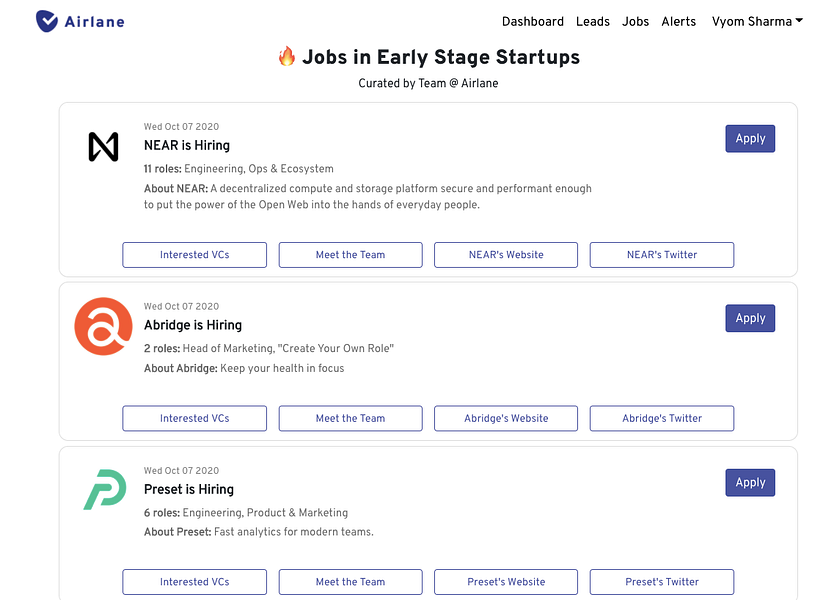Apply to the Abridge job listing
Image resolution: width=826 pixels, height=600 pixels.
click(750, 318)
